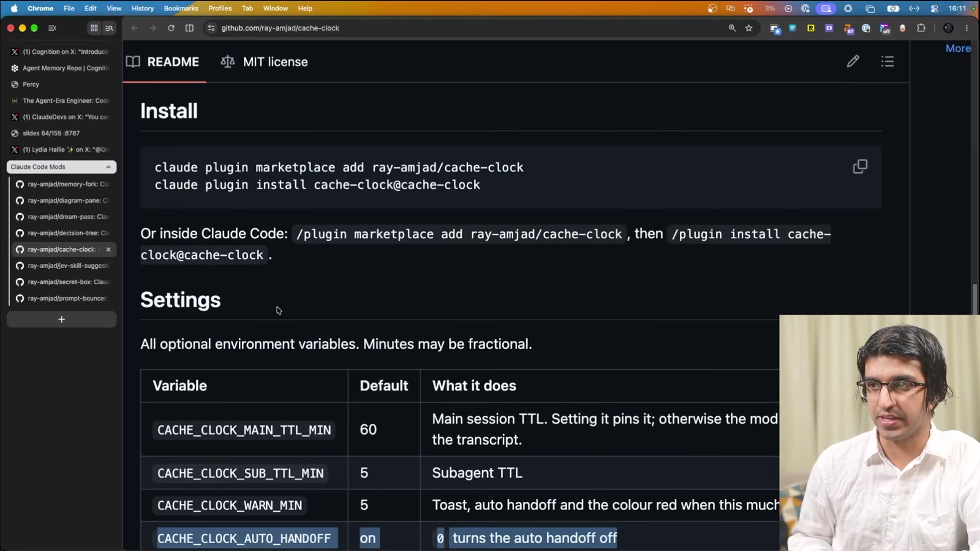Screen dimensions: 980x551
Task: Switch to the MIT license tab
Action: pyautogui.click(x=264, y=62)
